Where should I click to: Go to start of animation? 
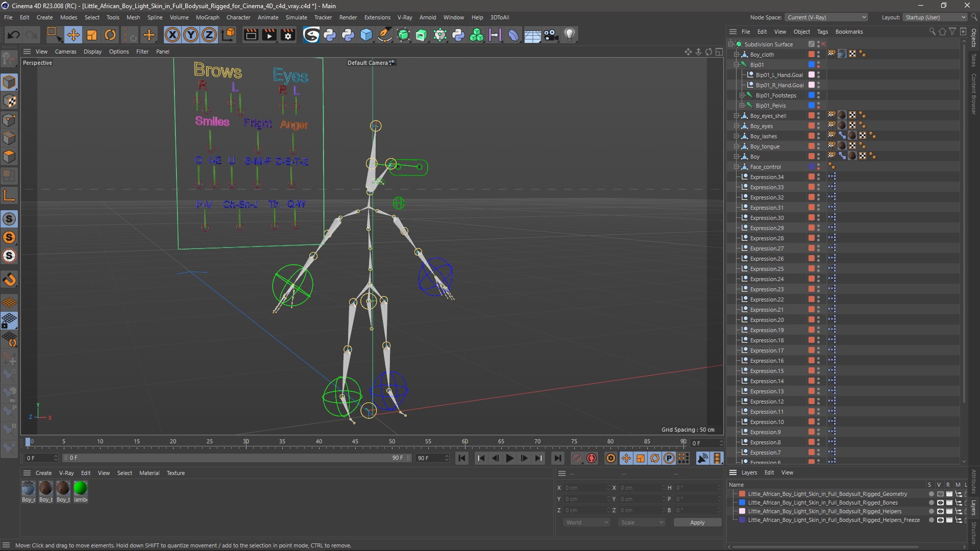(x=462, y=458)
